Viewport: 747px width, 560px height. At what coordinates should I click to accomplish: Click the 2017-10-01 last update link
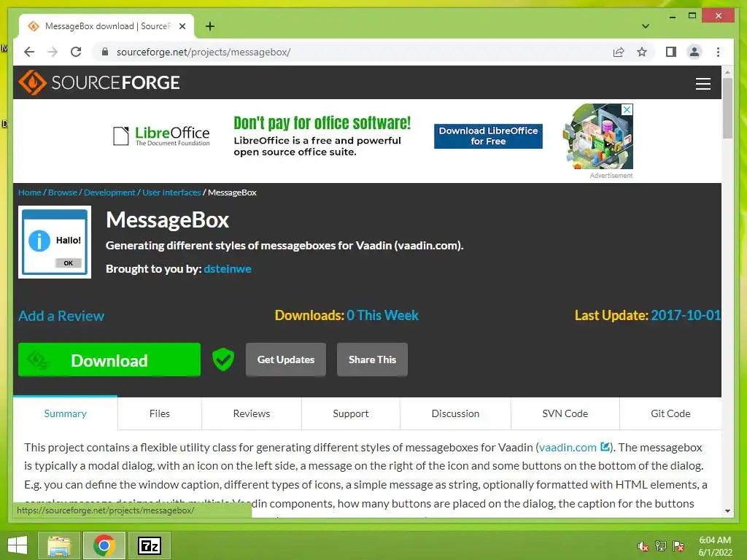(686, 315)
